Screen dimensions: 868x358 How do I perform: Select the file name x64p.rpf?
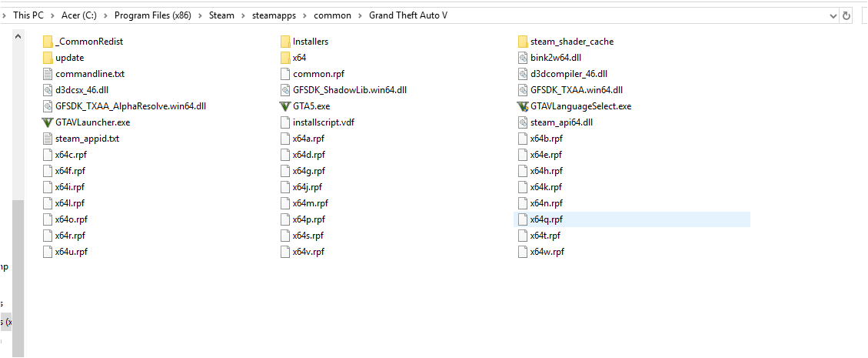pyautogui.click(x=309, y=220)
